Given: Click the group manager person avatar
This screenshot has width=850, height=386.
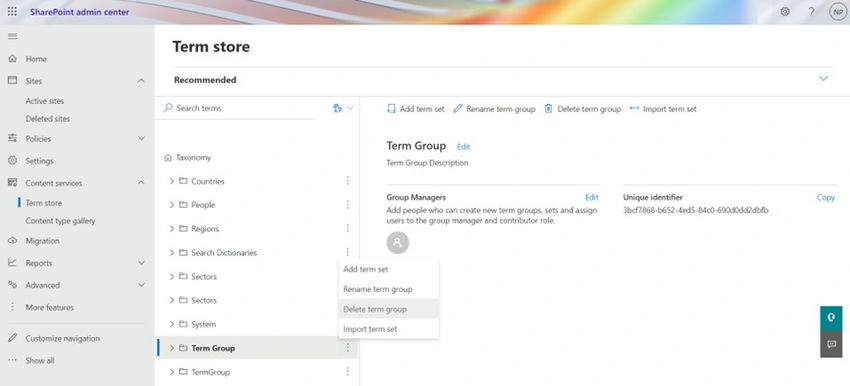Looking at the screenshot, I should [398, 242].
